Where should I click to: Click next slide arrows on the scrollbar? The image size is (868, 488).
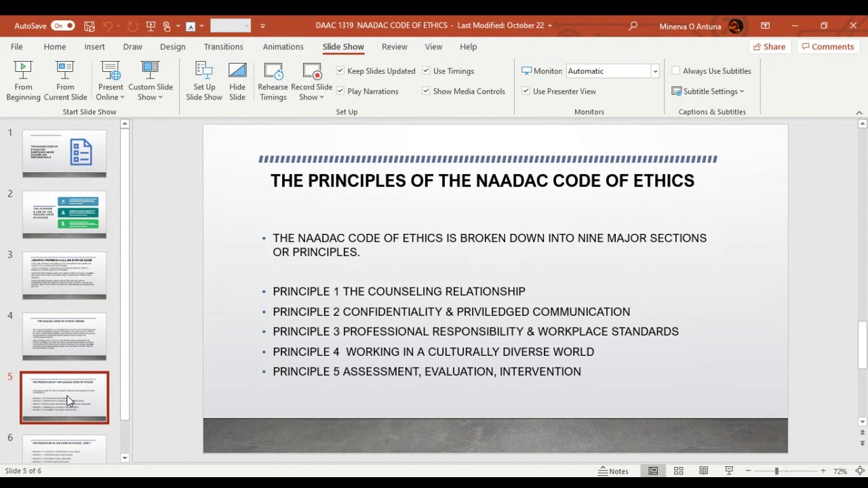863,443
